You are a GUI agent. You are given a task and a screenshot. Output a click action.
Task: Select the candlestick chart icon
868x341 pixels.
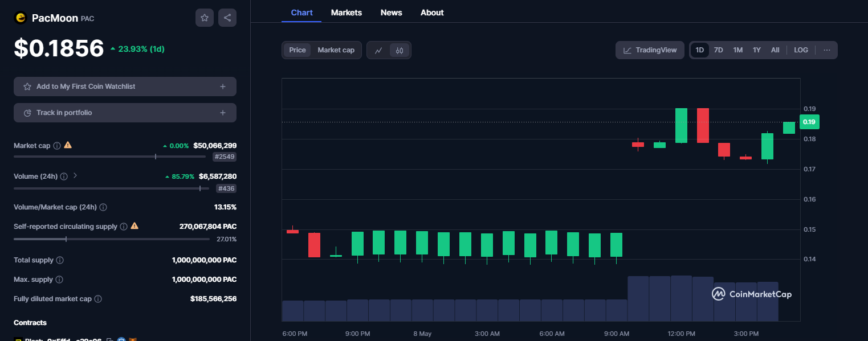tap(400, 50)
